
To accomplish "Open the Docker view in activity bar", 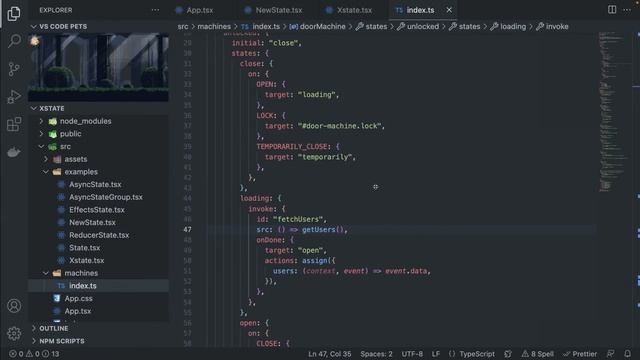I will point(14,152).
